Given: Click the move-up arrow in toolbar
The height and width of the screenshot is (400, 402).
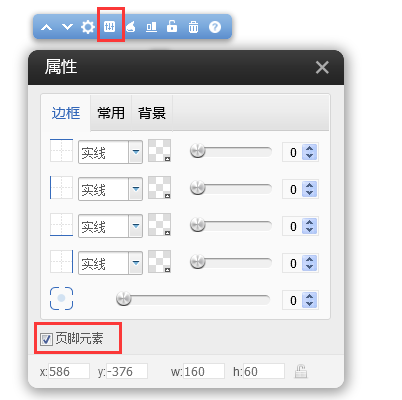Looking at the screenshot, I should point(47,27).
